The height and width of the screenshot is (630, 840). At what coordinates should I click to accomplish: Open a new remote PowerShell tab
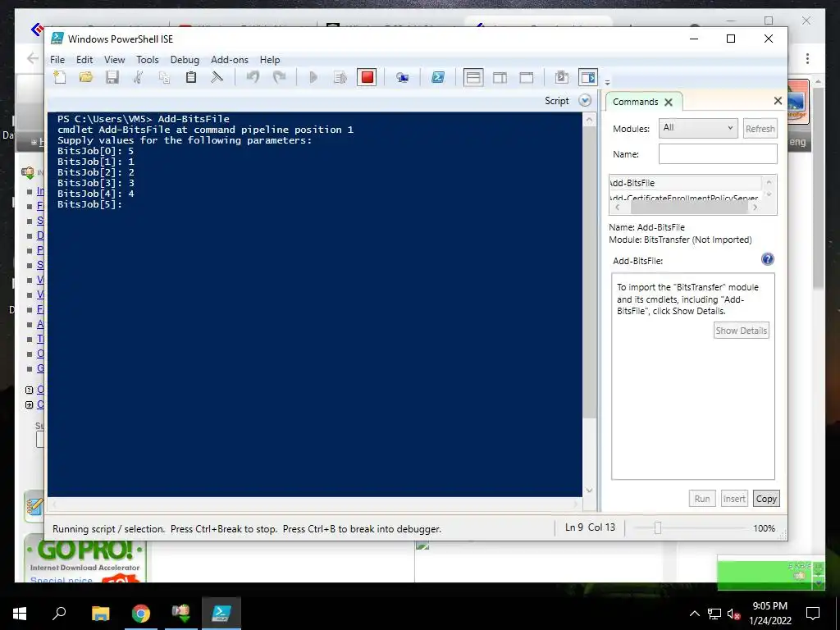(x=402, y=78)
